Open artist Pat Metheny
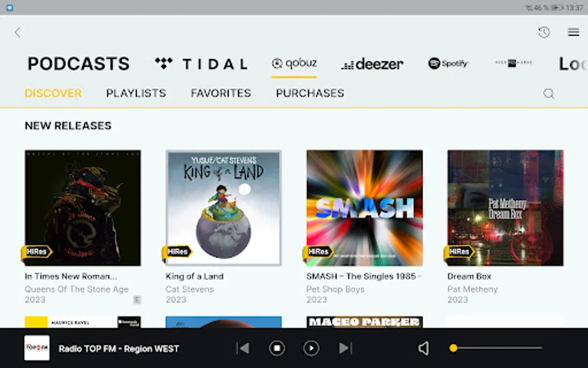The height and width of the screenshot is (368, 588). tap(472, 289)
